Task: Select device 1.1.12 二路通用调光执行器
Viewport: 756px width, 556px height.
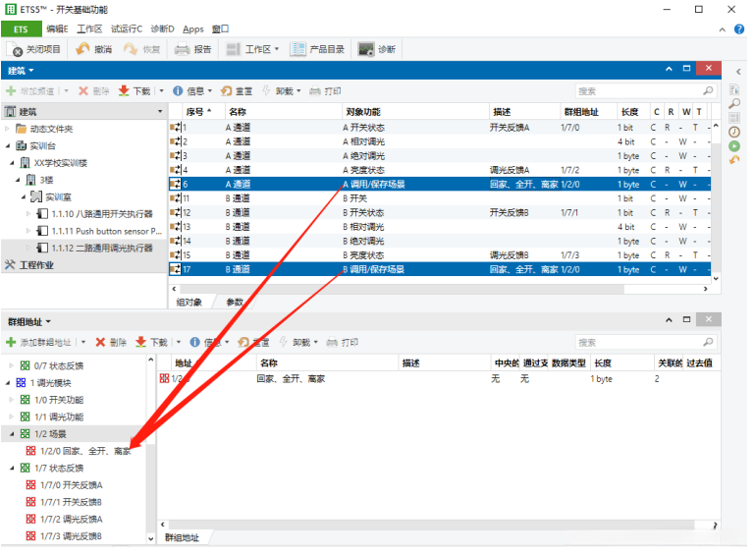Action: click(x=102, y=248)
